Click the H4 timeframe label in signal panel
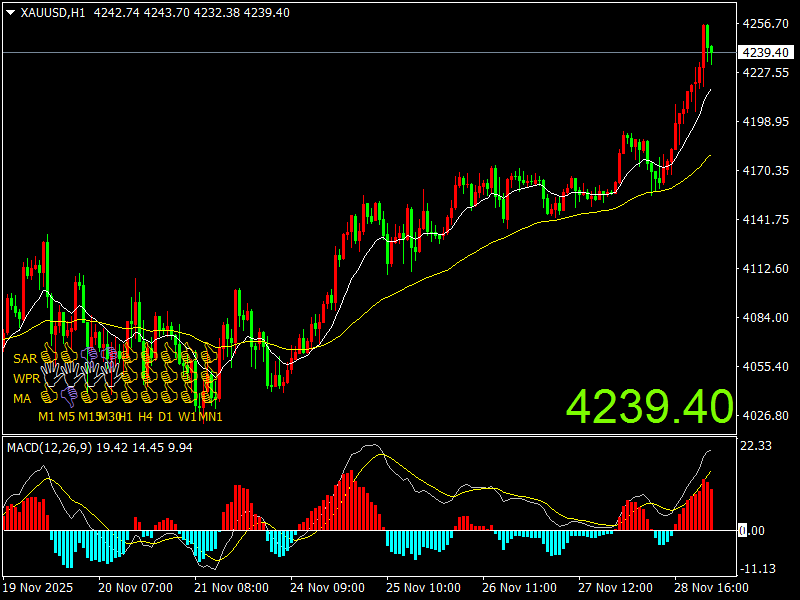The width and height of the screenshot is (800, 600). (x=146, y=416)
